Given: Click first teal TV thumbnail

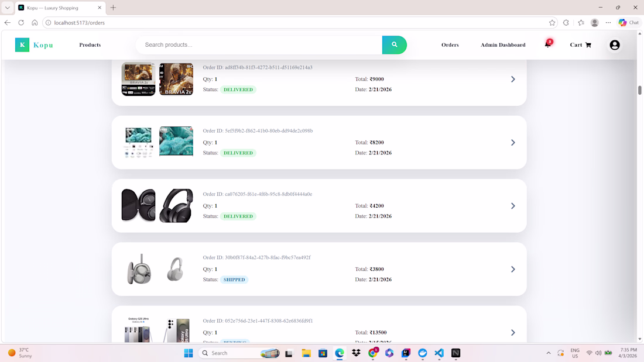Looking at the screenshot, I should (x=138, y=143).
